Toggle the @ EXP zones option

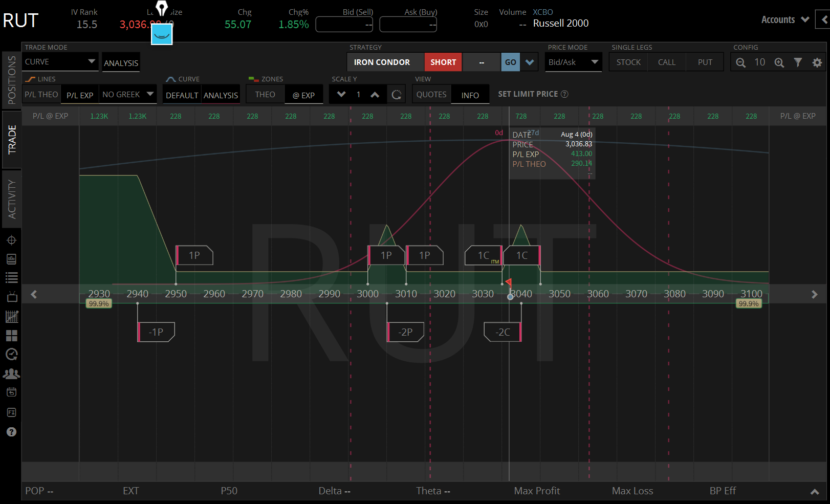tap(303, 95)
